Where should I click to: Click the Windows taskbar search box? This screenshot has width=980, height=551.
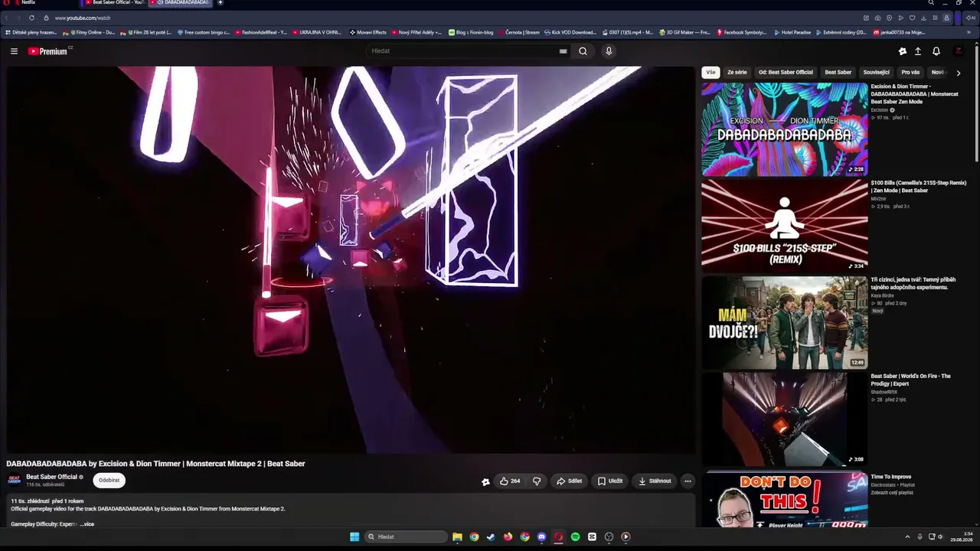pyautogui.click(x=406, y=536)
